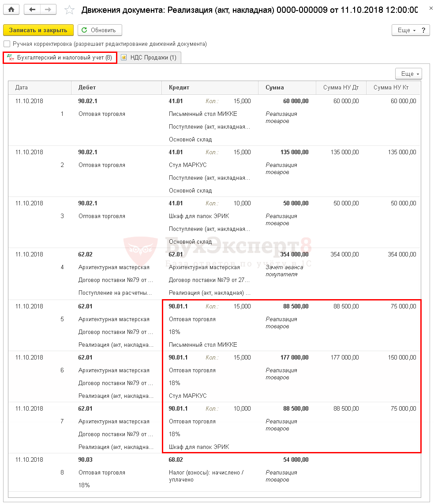The width and height of the screenshot is (434, 504).
Task: Go forward with the right arrow
Action: [48, 9]
